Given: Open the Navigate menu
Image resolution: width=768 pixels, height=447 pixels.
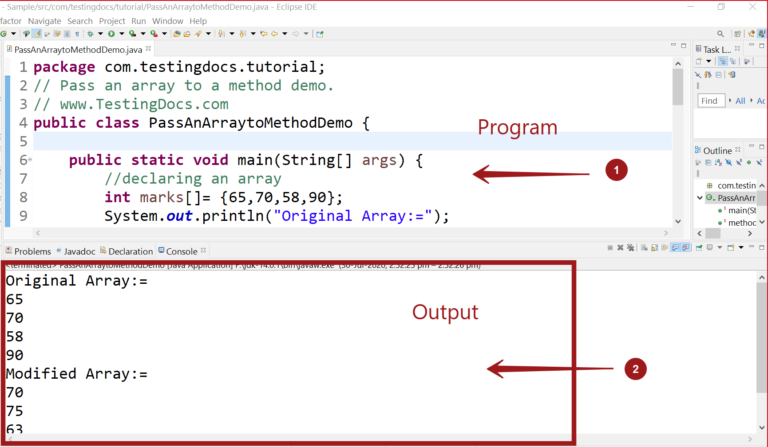Looking at the screenshot, I should (x=44, y=20).
